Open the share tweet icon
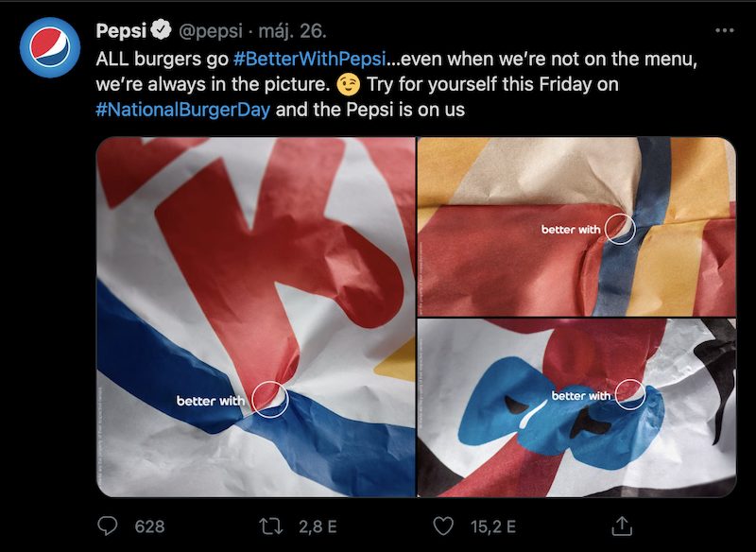Viewport: 756px width, 552px height. [622, 525]
